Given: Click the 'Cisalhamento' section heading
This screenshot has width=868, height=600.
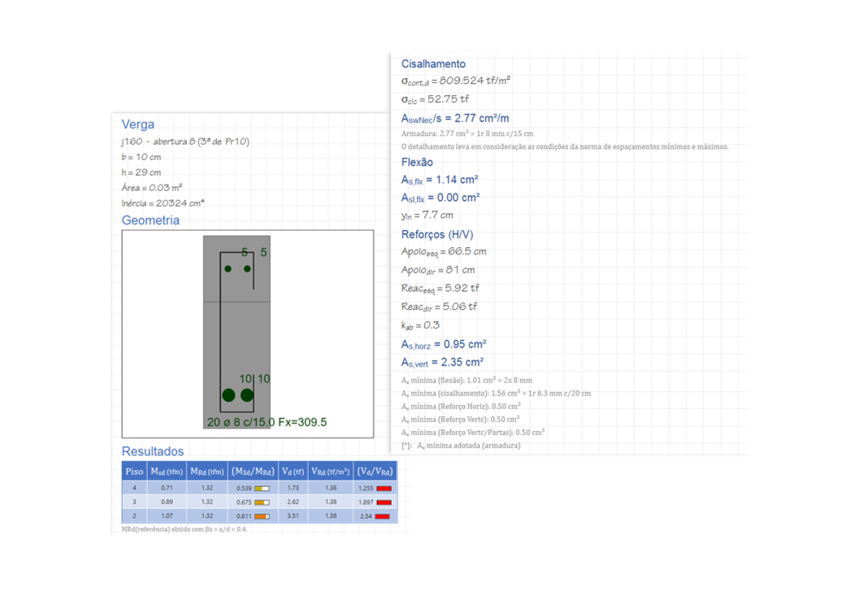Looking at the screenshot, I should [x=433, y=63].
